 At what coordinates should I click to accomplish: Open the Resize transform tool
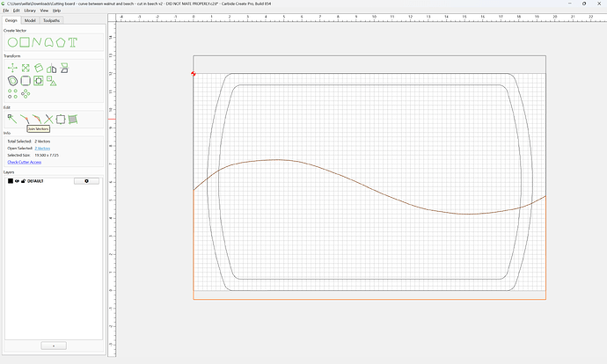coord(26,68)
